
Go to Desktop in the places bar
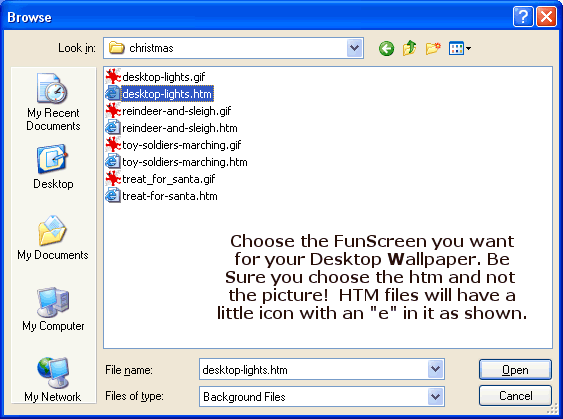(53, 167)
